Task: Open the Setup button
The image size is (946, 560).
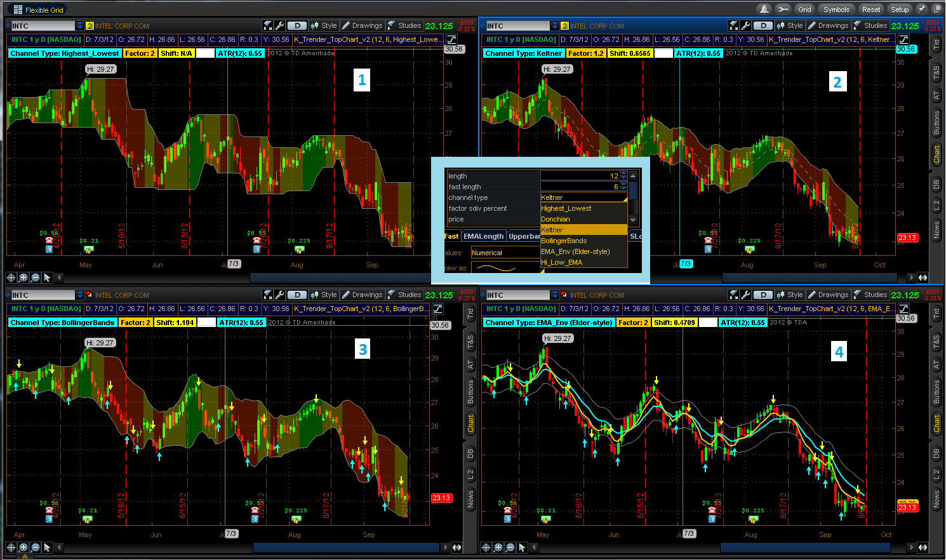Action: [x=900, y=10]
